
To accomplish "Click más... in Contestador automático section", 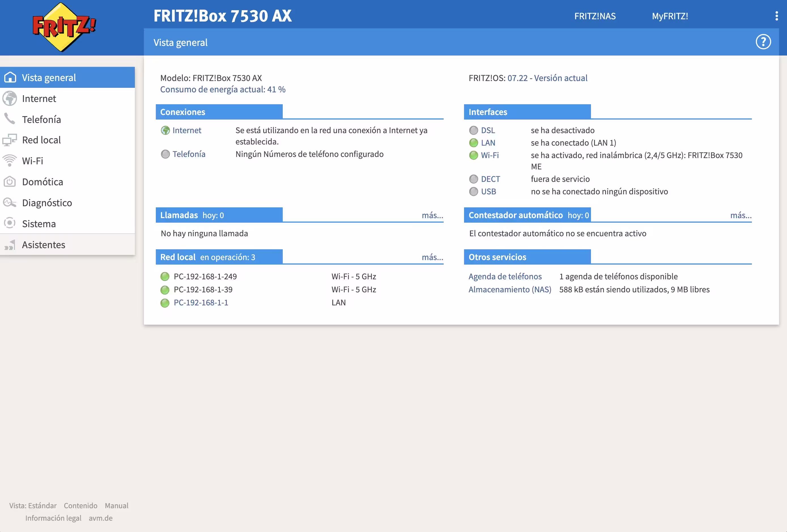I will [x=741, y=215].
